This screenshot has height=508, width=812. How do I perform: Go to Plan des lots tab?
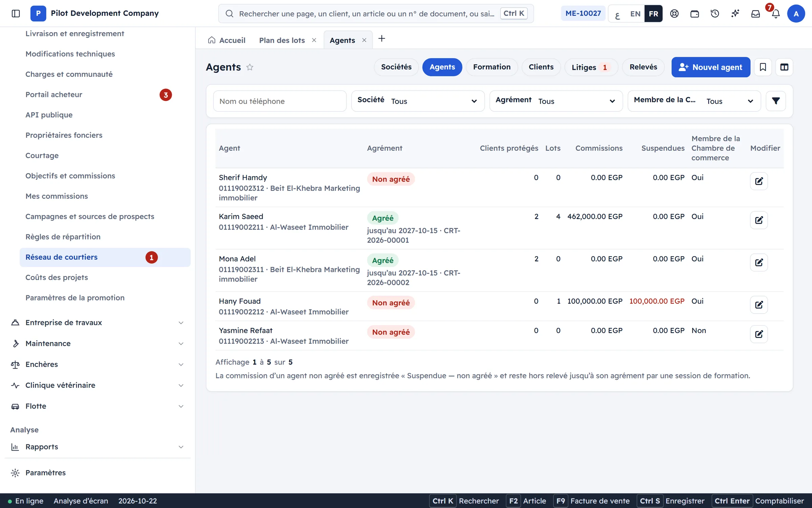(x=282, y=40)
